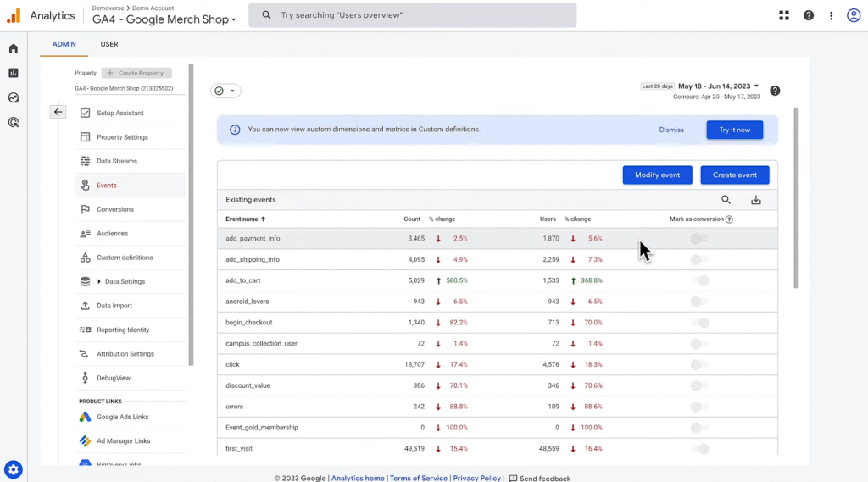Click the admin sidebar scrollbar
The image size is (868, 482).
(x=191, y=215)
